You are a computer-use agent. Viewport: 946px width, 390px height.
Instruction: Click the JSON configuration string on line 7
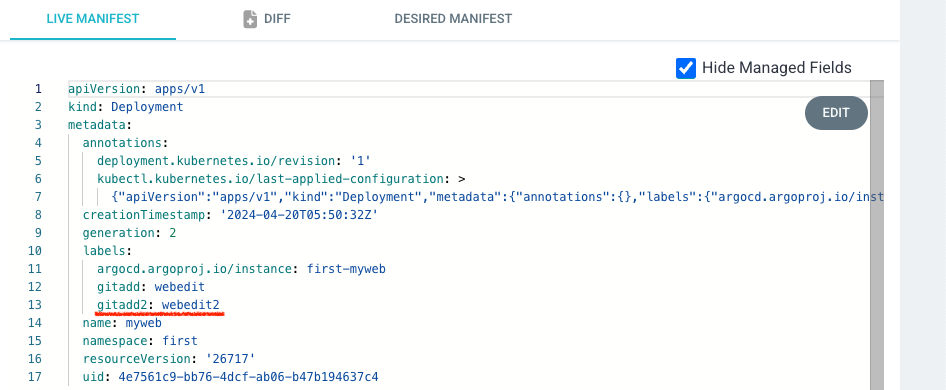[498, 197]
